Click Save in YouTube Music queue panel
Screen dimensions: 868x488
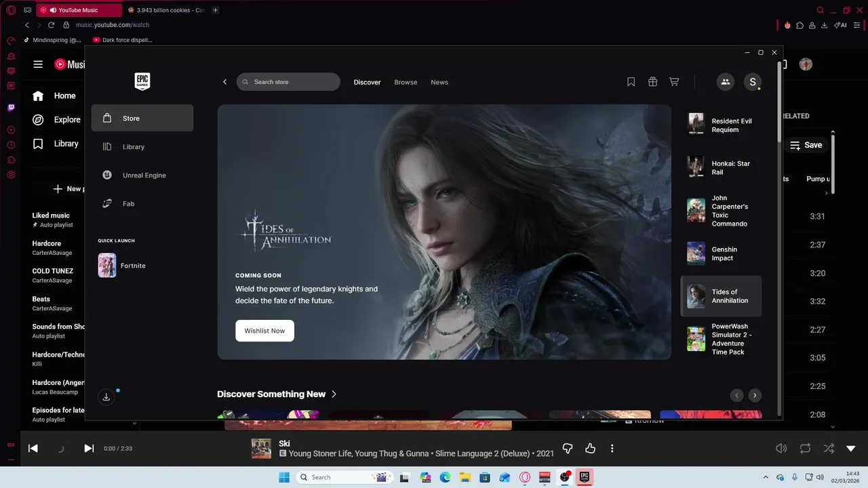pos(806,145)
